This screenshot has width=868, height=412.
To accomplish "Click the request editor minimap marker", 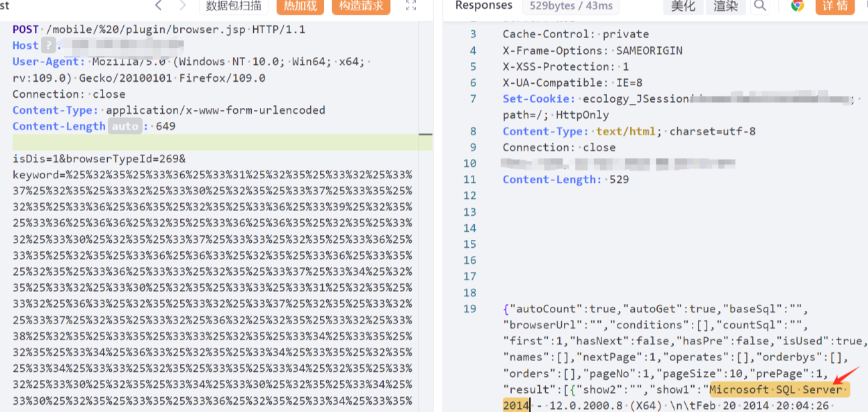I will pyautogui.click(x=426, y=135).
